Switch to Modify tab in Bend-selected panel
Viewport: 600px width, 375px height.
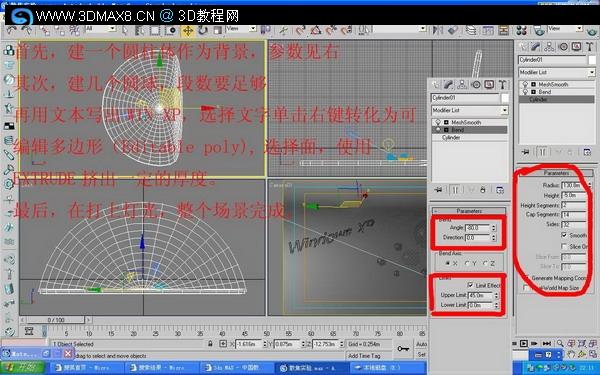point(448,85)
